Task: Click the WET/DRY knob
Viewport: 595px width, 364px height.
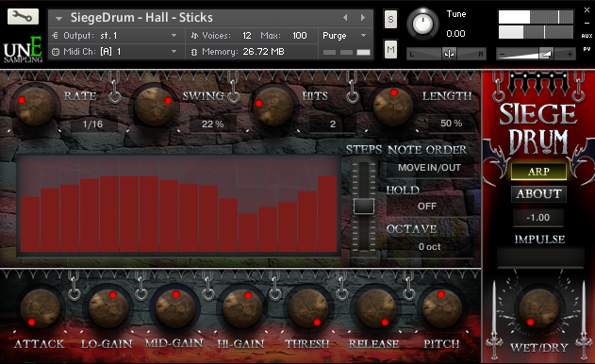Action: pos(538,307)
